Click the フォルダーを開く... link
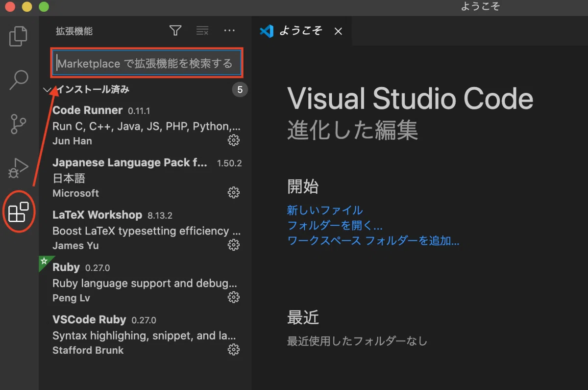Screen dimensions: 588x390 click(335, 226)
